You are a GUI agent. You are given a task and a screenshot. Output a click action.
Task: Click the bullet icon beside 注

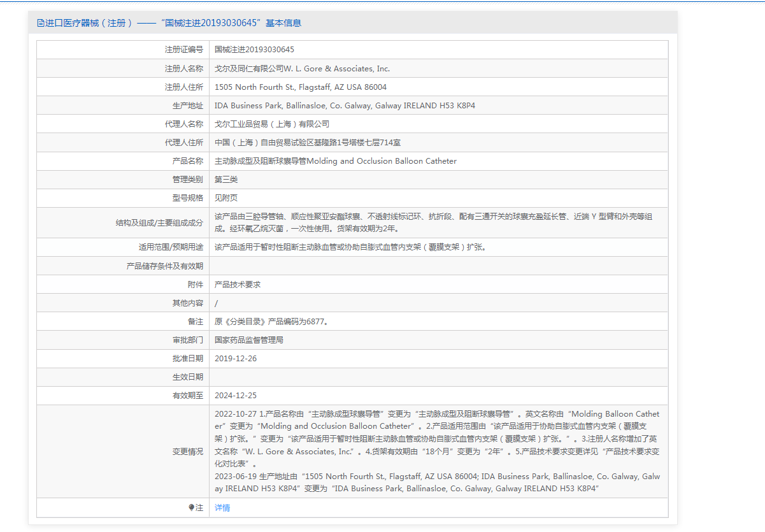[x=191, y=508]
